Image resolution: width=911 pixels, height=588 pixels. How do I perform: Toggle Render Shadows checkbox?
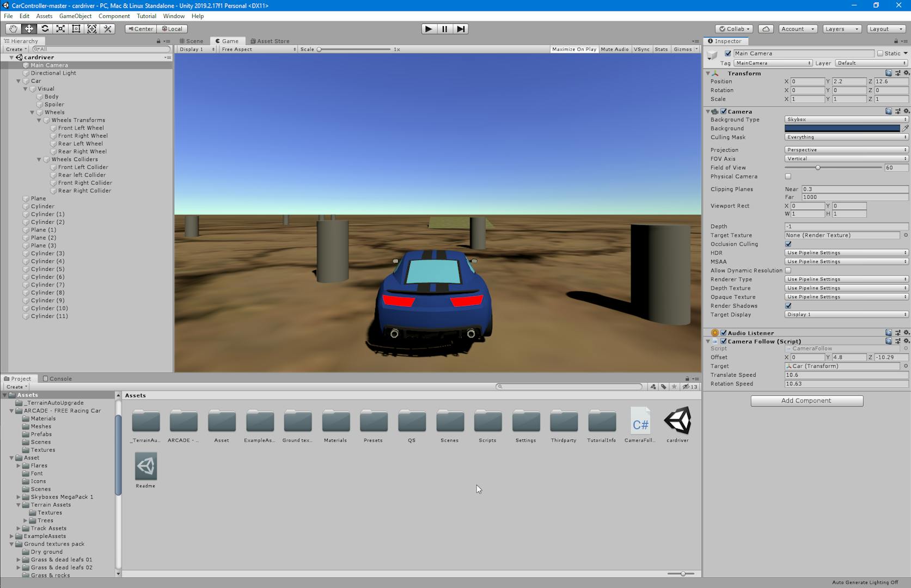click(x=788, y=306)
